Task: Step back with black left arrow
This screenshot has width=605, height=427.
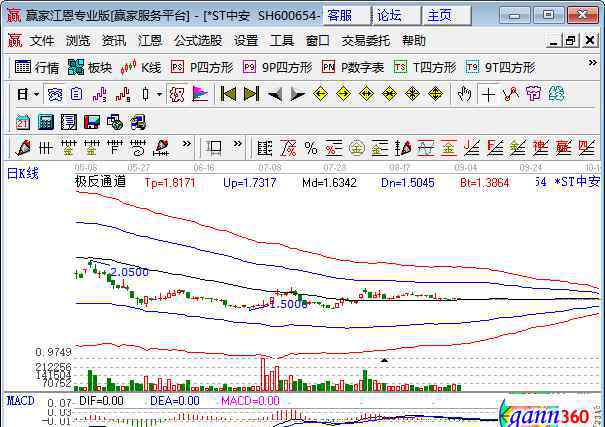Action: [x=275, y=94]
